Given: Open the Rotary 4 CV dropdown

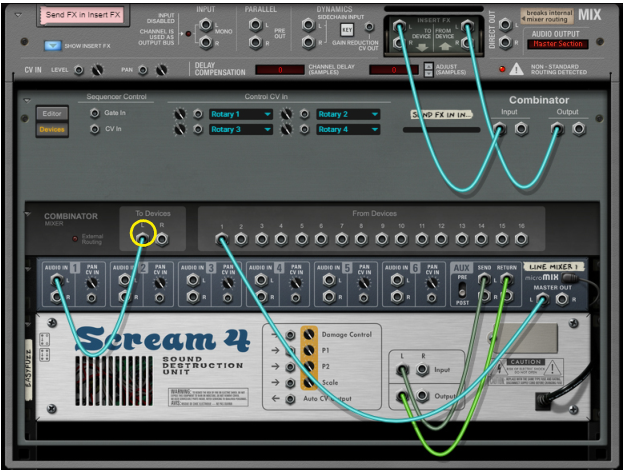Looking at the screenshot, I should tap(348, 129).
